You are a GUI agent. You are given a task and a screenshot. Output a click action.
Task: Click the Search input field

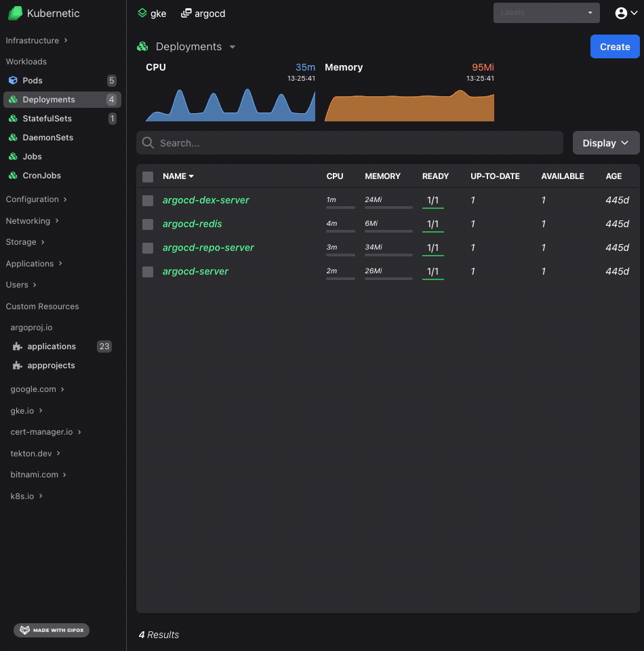(349, 143)
